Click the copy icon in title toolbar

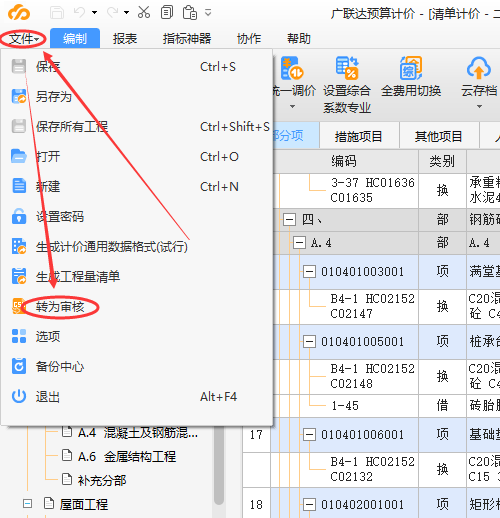[x=167, y=12]
